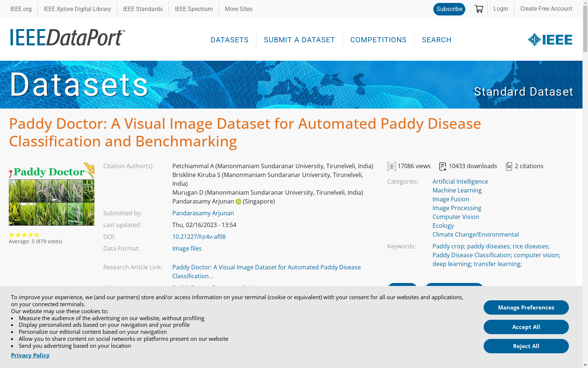588x368 pixels.
Task: Click the downloads document icon
Action: click(442, 166)
